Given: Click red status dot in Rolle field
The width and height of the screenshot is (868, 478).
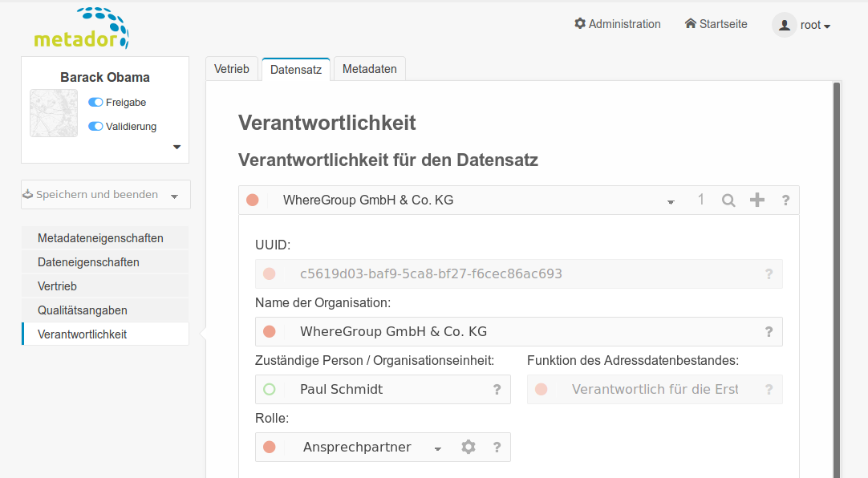Looking at the screenshot, I should pos(269,447).
